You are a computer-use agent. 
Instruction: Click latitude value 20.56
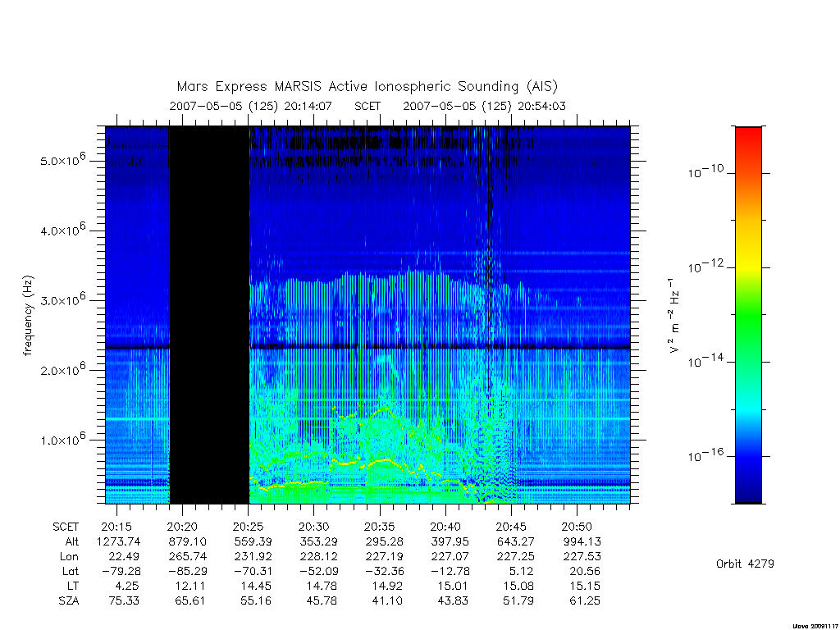pos(584,571)
